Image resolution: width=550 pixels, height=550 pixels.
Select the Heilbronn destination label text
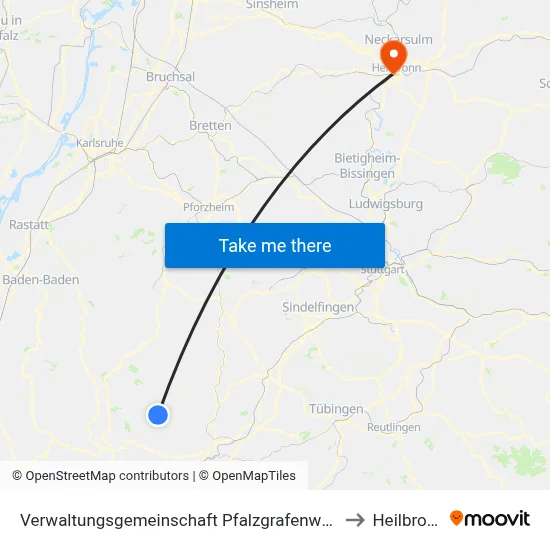405,520
